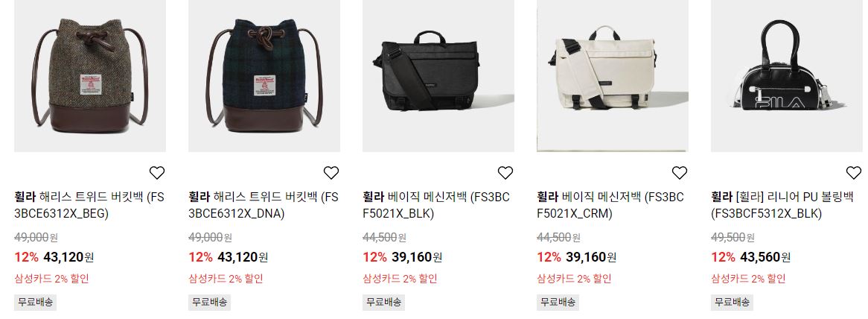Like the cream basic messenger bag
This screenshot has width=868, height=319.
coord(679,173)
